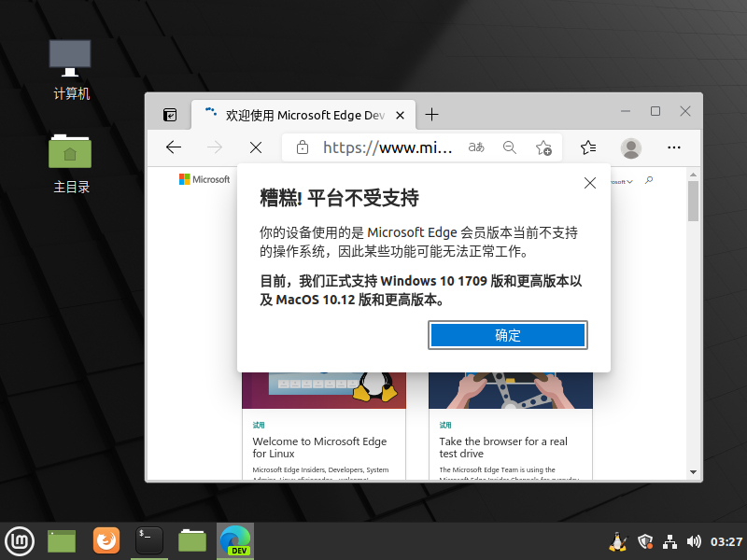This screenshot has width=747, height=560.
Task: Click the page scrollbar down arrow
Action: 693,472
